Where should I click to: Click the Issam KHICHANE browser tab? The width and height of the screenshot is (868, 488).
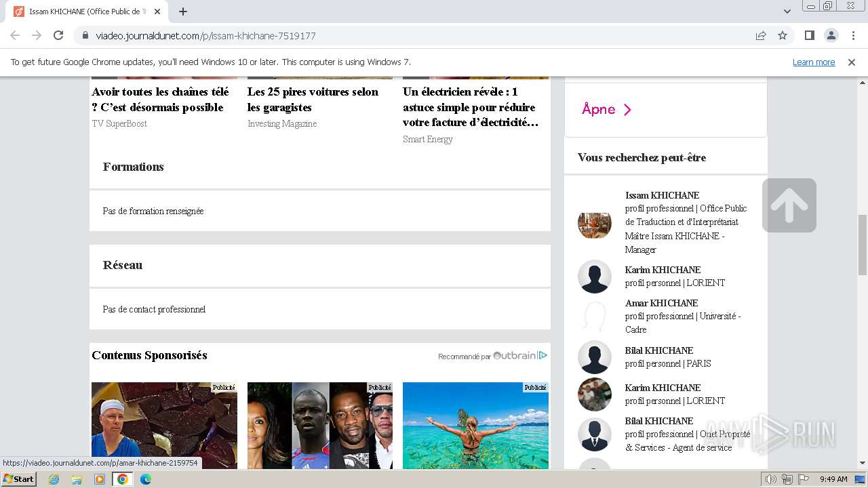point(86,12)
